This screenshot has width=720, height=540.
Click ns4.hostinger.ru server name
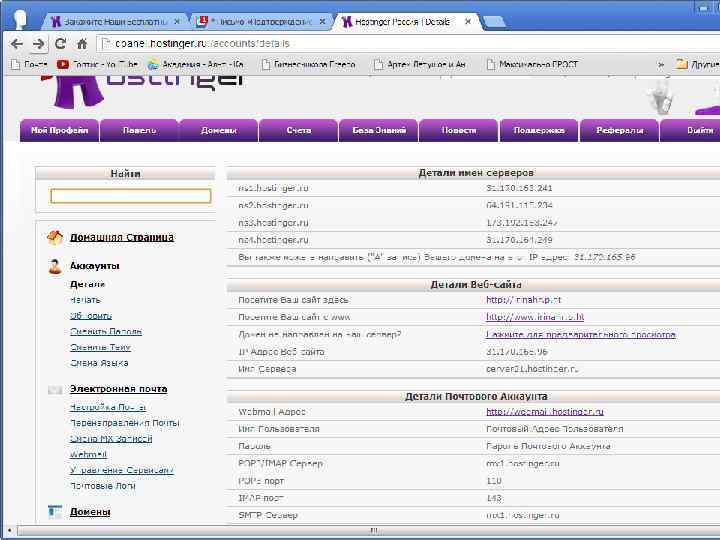273,240
